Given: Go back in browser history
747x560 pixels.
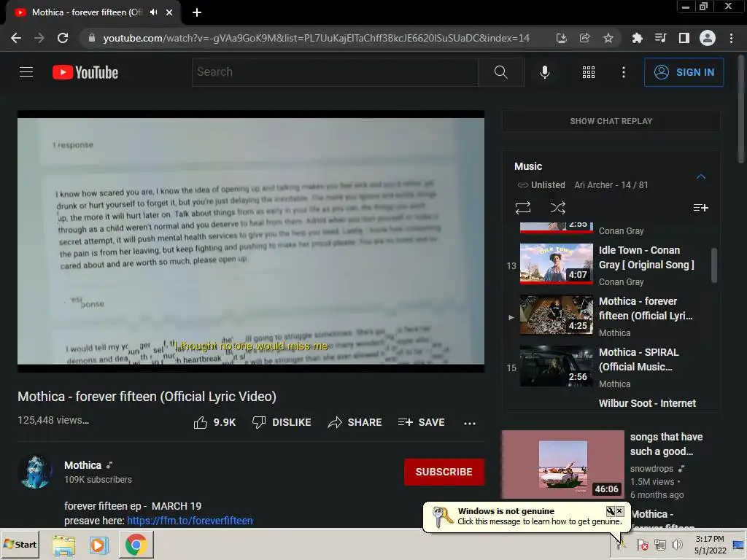Looking at the screenshot, I should tap(16, 38).
